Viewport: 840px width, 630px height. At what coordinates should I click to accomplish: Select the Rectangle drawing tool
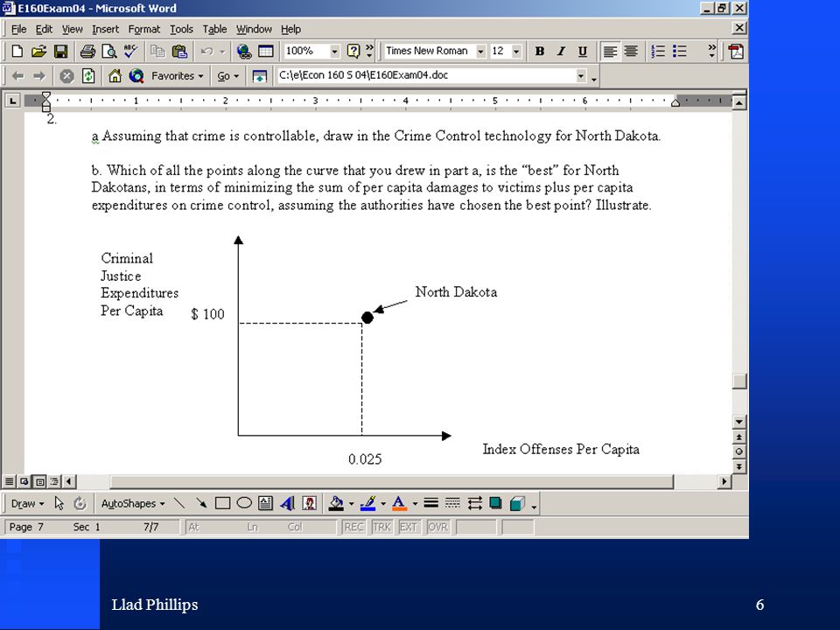(x=222, y=504)
